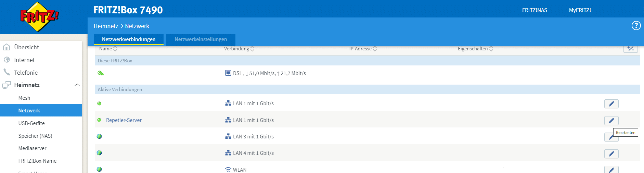Open the Telefonie menu item
The image size is (644, 173).
click(26, 73)
